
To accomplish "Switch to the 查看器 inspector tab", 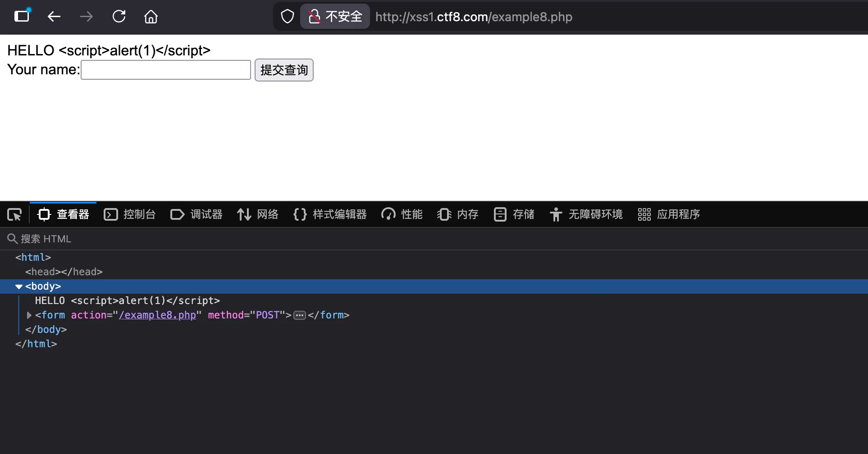I will (63, 214).
